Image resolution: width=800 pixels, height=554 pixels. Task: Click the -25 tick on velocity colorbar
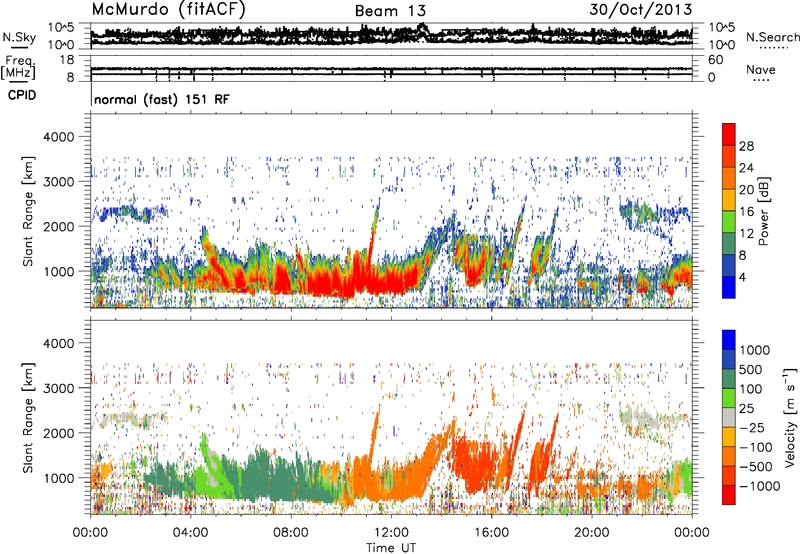click(753, 427)
